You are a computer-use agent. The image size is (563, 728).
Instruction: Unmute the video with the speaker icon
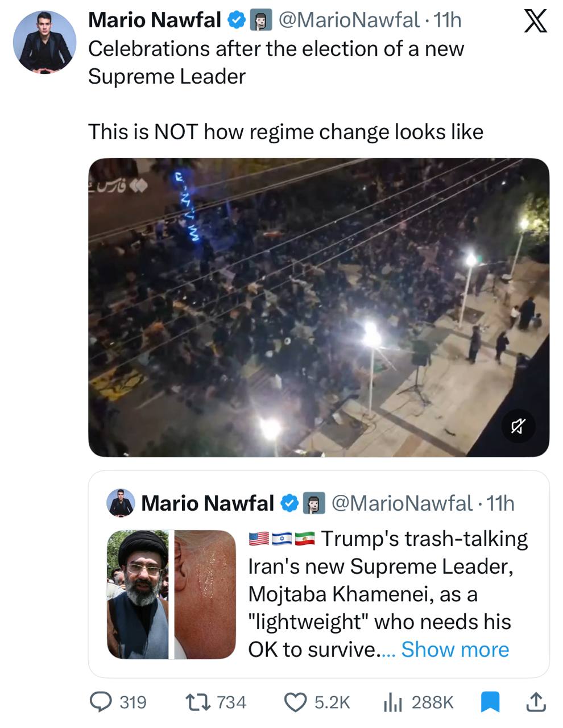(x=518, y=426)
